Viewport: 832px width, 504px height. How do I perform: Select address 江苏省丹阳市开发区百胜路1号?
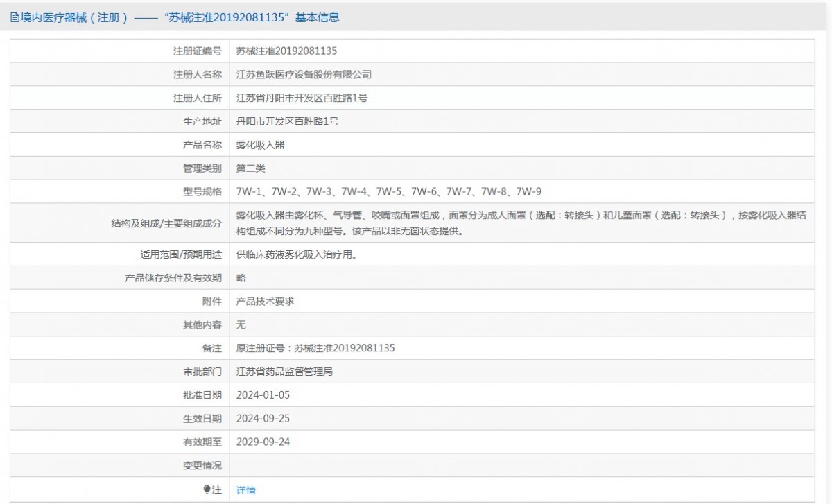point(302,98)
